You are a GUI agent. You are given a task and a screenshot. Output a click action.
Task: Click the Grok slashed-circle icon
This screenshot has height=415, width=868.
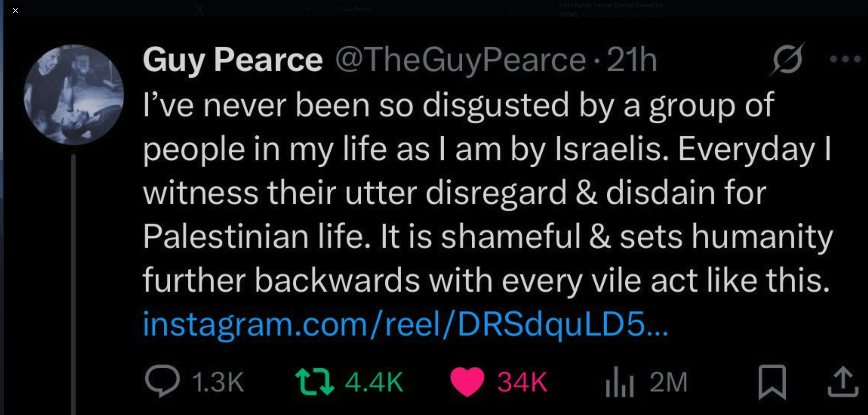pyautogui.click(x=787, y=60)
